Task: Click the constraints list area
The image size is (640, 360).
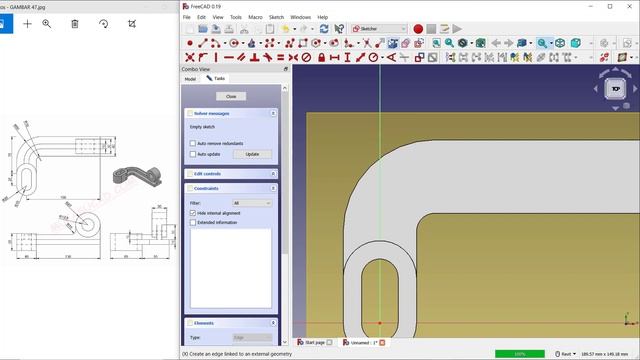Action: click(231, 268)
